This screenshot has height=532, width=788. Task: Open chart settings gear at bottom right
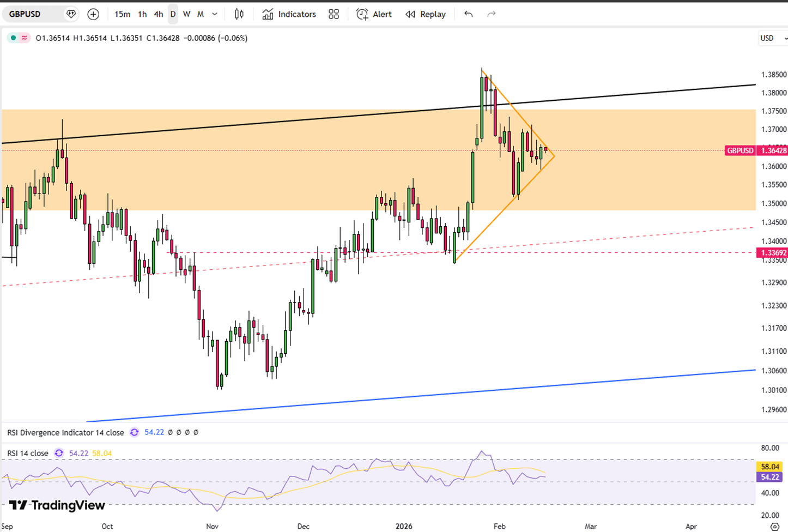pos(774,526)
